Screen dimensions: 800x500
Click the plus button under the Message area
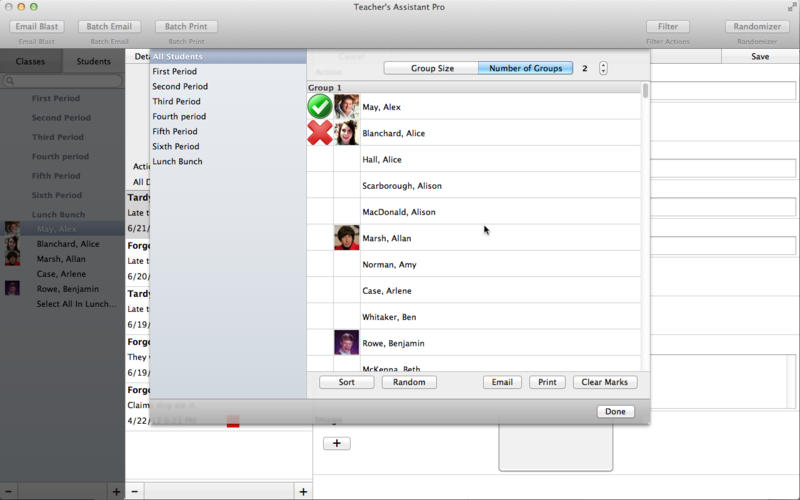click(x=336, y=443)
